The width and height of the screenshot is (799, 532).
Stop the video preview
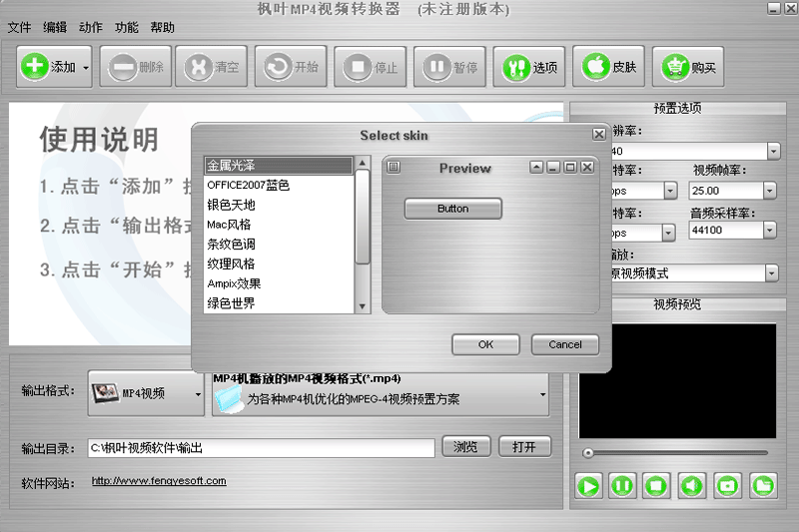coord(656,486)
